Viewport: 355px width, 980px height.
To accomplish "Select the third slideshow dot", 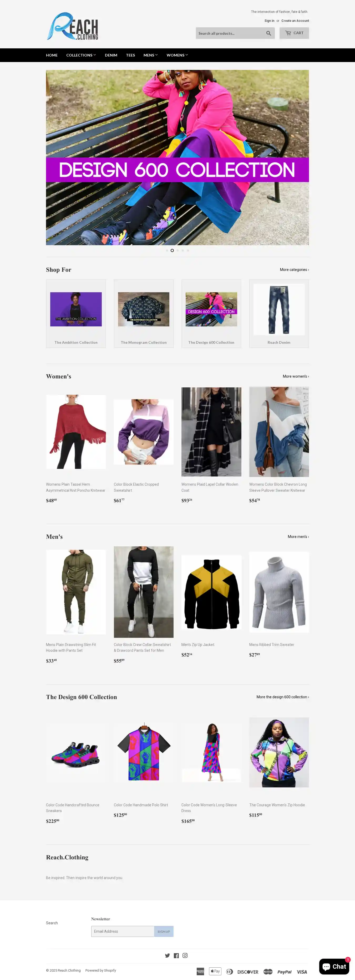I will click(177, 250).
